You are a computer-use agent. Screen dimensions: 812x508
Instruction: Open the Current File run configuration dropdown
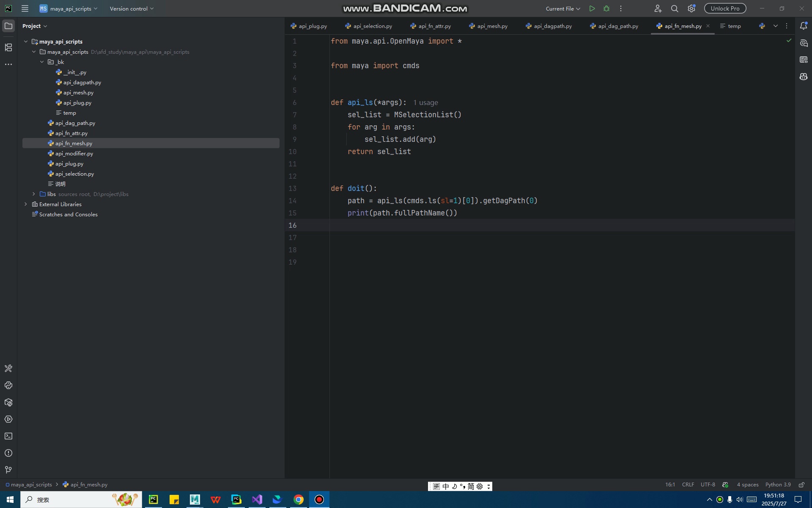[562, 8]
